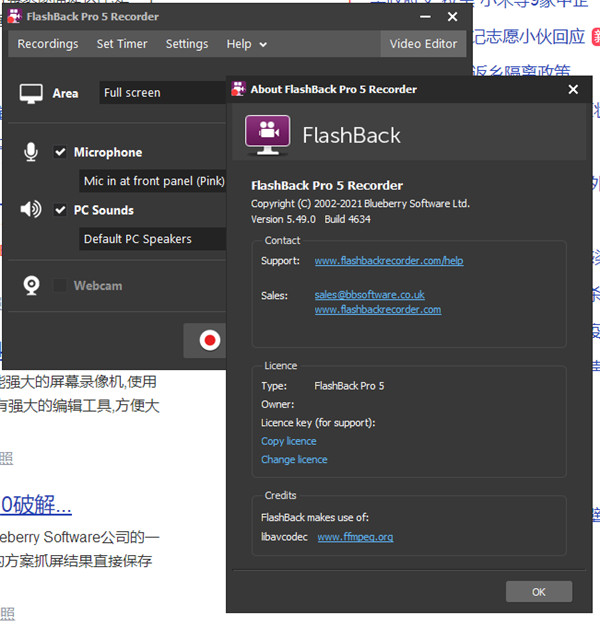Enable the Webcam checkbox
600x626 pixels.
(60, 286)
